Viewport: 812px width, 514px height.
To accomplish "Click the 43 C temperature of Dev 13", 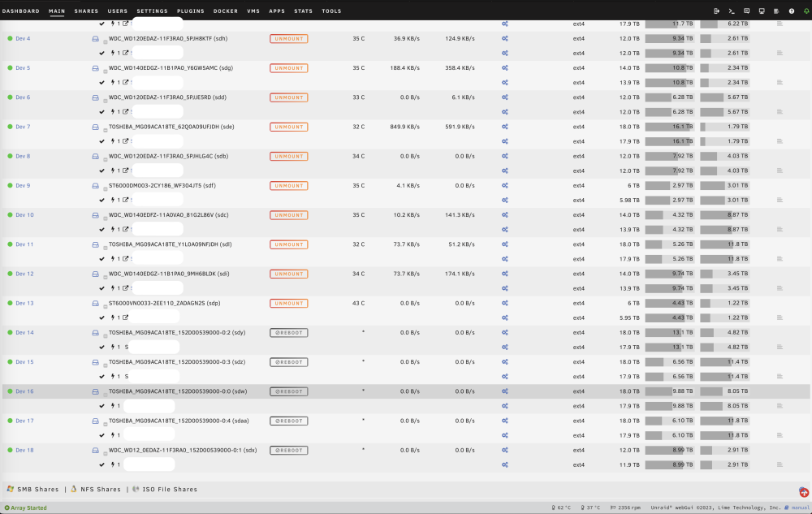I will [x=358, y=304].
